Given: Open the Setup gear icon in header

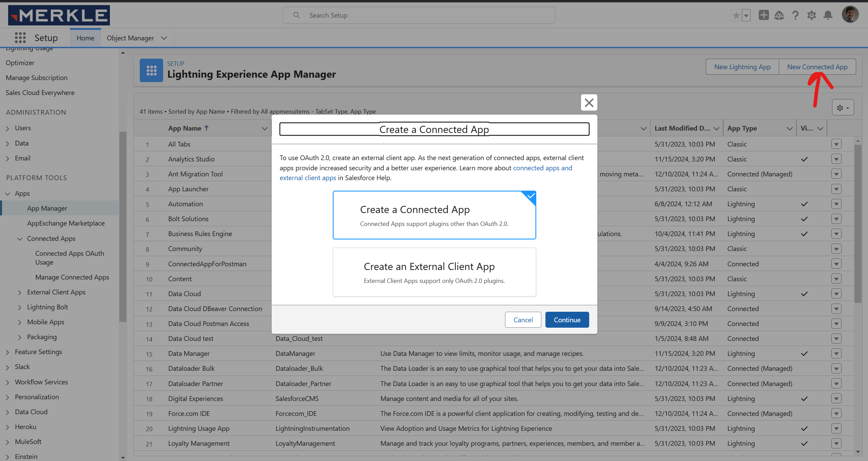Looking at the screenshot, I should coord(812,15).
